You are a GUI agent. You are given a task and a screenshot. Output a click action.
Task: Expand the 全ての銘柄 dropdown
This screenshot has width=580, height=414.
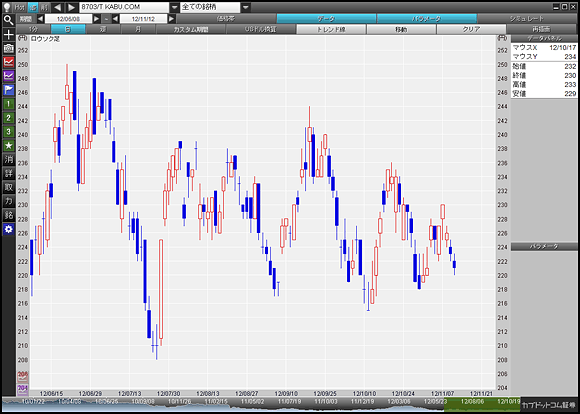coord(246,7)
